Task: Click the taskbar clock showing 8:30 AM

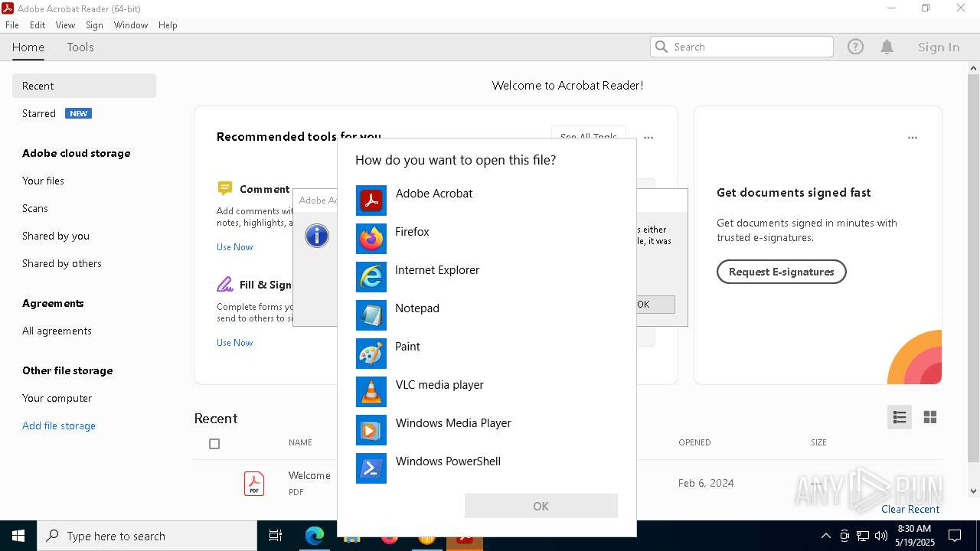Action: click(914, 536)
